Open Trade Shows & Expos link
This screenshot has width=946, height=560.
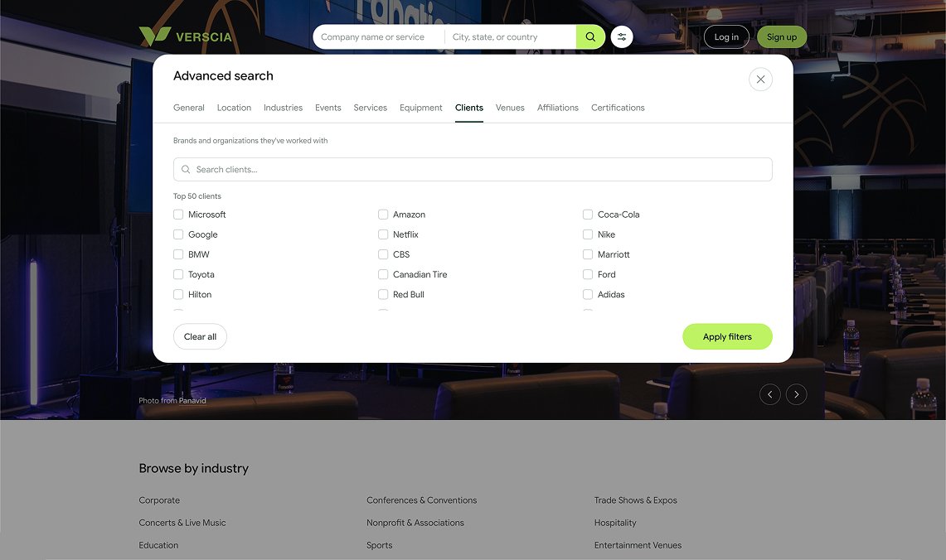coord(635,500)
